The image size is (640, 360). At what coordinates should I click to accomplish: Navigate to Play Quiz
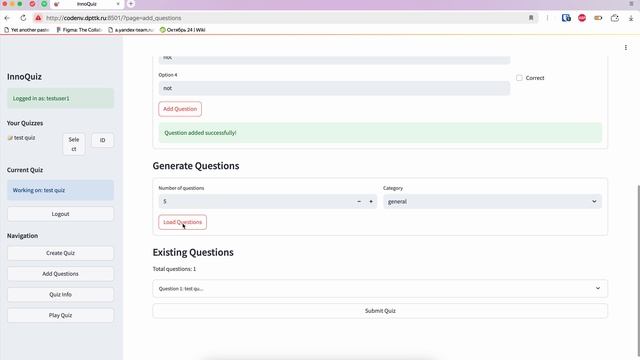(x=60, y=316)
